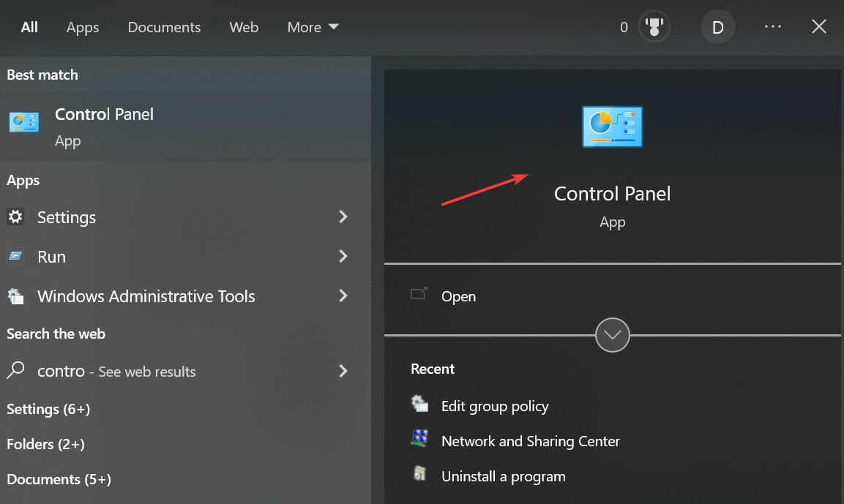
Task: Click the Open action icon
Action: [418, 293]
